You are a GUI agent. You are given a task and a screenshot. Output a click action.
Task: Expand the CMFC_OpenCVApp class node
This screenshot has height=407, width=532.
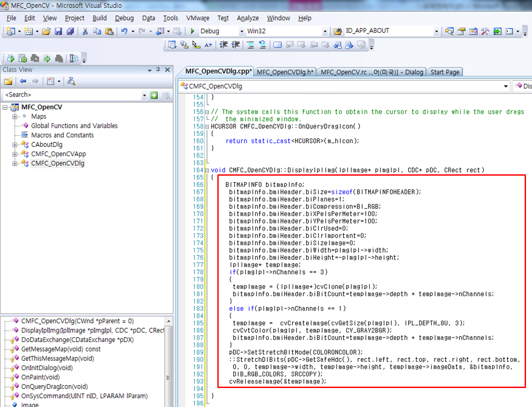click(x=15, y=154)
